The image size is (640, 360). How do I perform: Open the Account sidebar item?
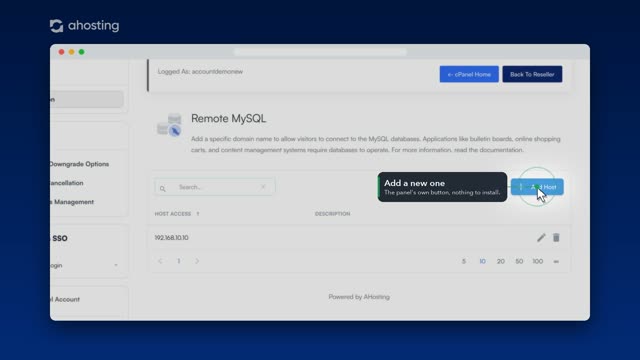[x=65, y=299]
